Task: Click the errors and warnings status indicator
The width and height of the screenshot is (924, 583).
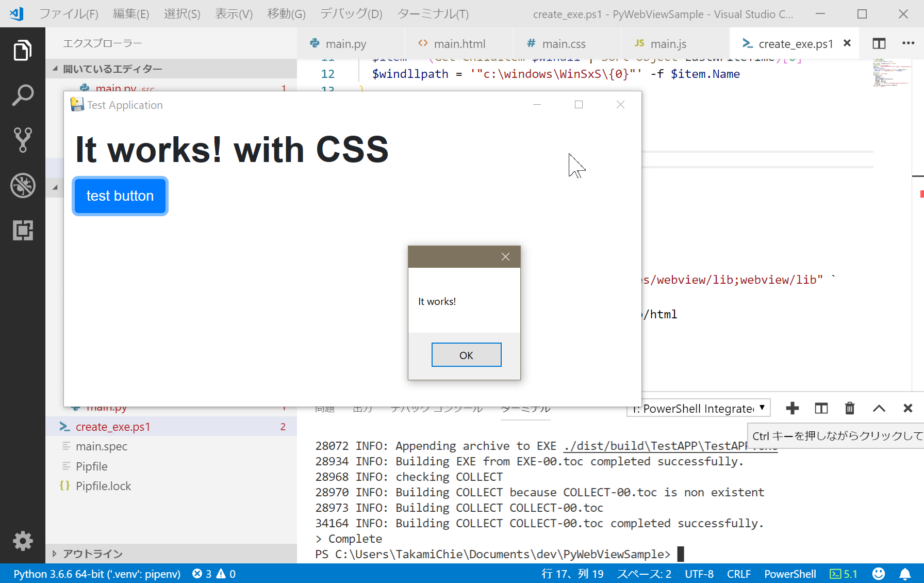Action: point(213,574)
